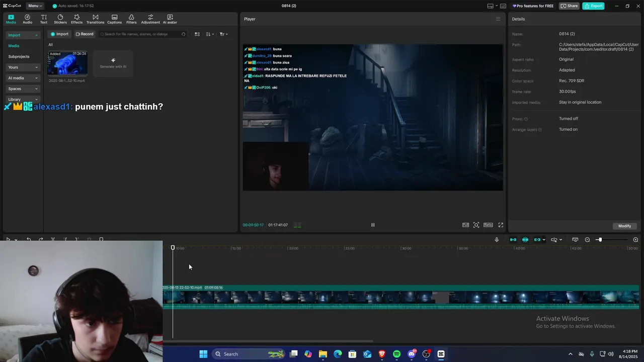Expand the Spaces section

[23, 88]
